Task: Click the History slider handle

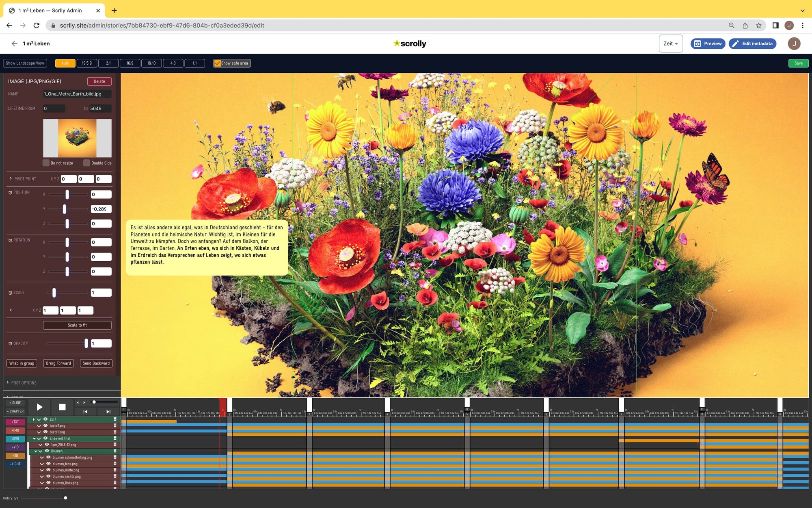Action: [x=65, y=498]
